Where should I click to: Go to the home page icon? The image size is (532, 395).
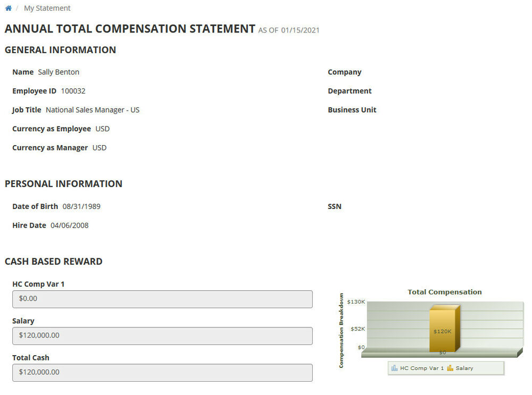click(9, 8)
